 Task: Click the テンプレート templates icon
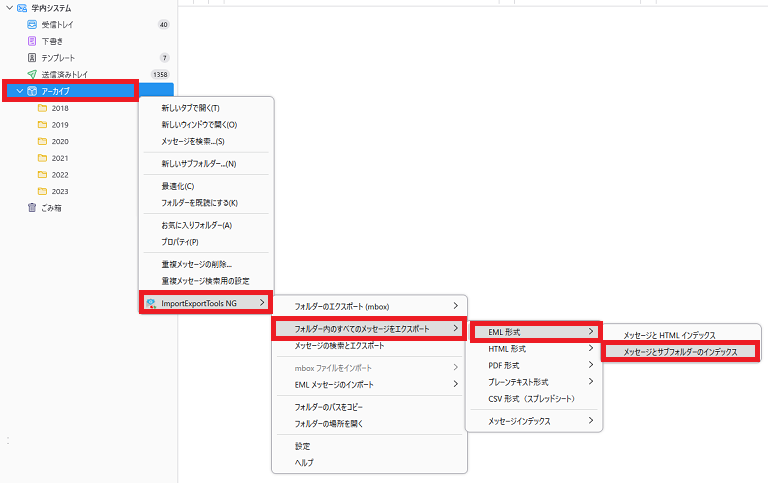(x=32, y=58)
